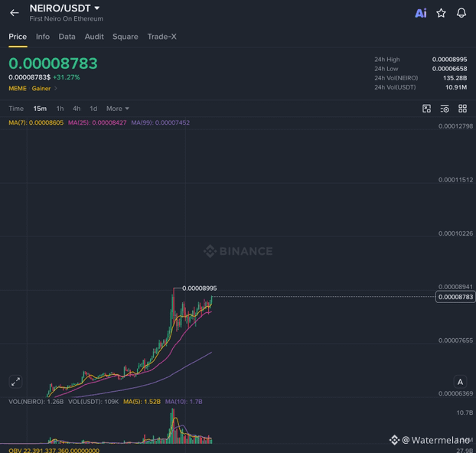Click the volume MA(10) 1.7B label
Screen dimensions: 476x453
tap(184, 402)
